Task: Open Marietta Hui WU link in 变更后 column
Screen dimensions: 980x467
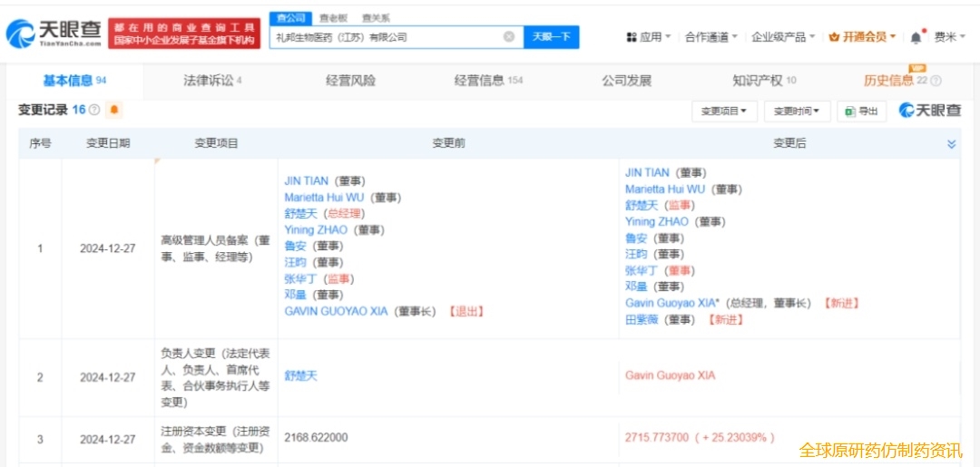Action: click(x=665, y=190)
